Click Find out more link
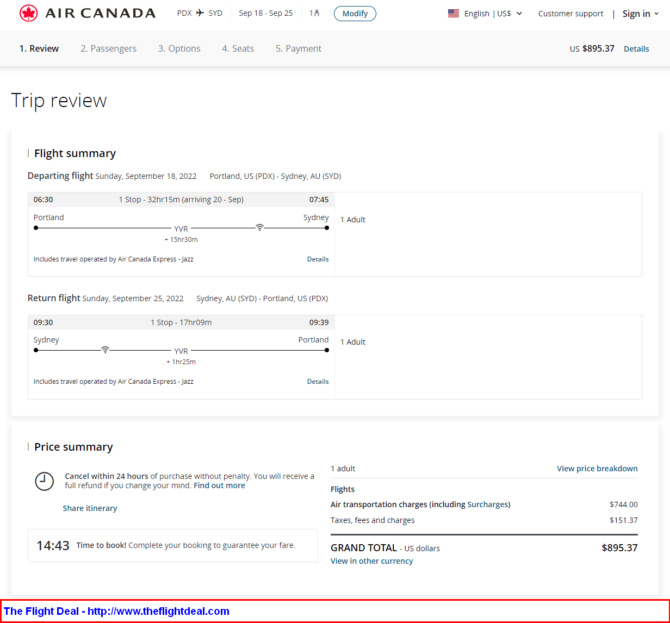The image size is (670, 623). (x=219, y=485)
